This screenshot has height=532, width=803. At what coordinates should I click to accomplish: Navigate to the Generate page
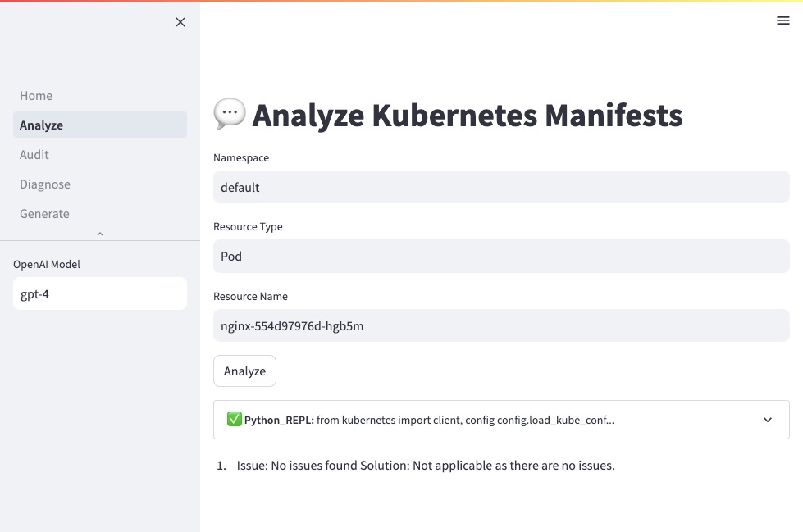pyautogui.click(x=44, y=214)
